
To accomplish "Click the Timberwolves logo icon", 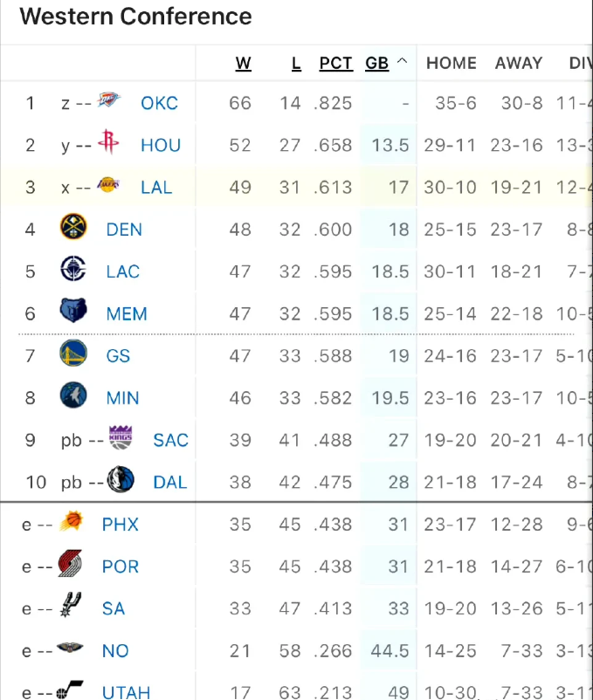I will [73, 395].
